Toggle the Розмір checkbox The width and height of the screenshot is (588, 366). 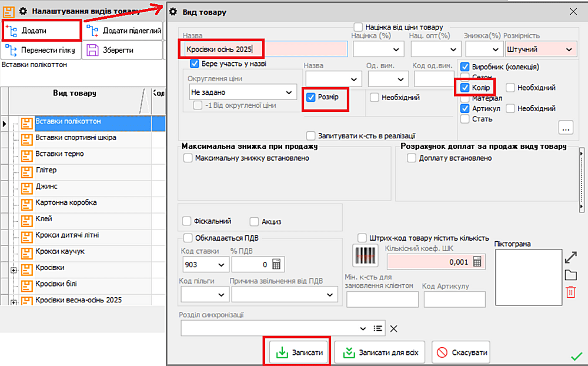coord(312,97)
